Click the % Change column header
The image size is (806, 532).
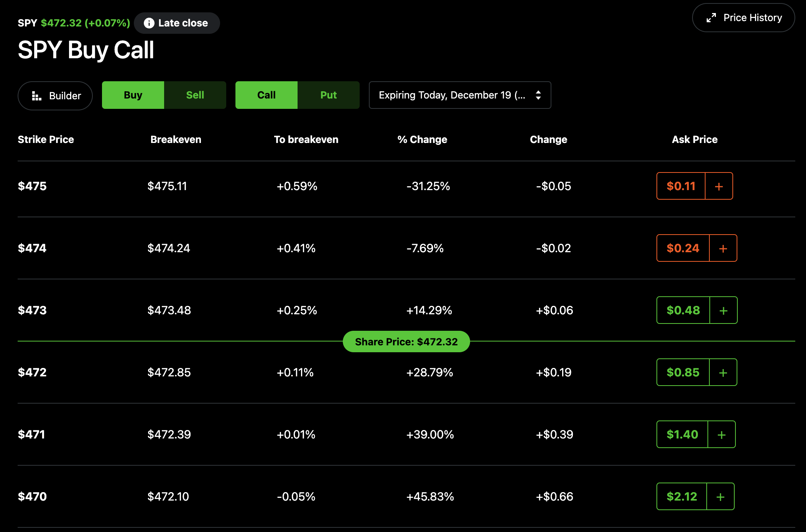click(422, 140)
